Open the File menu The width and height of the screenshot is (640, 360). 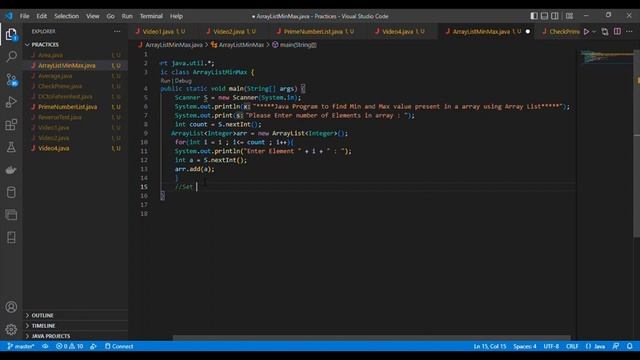coord(24,16)
